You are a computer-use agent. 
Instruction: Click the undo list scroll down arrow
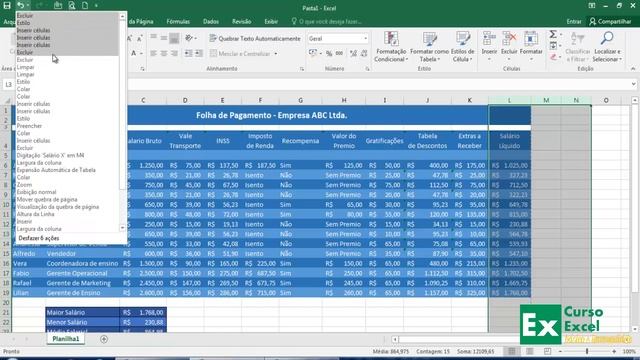(122, 228)
